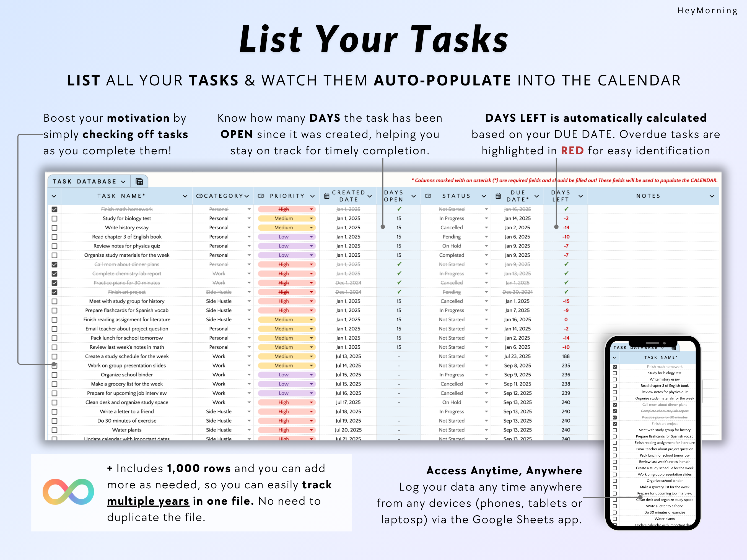747x560 pixels.
Task: Open the Notes column header menu
Action: (712, 196)
